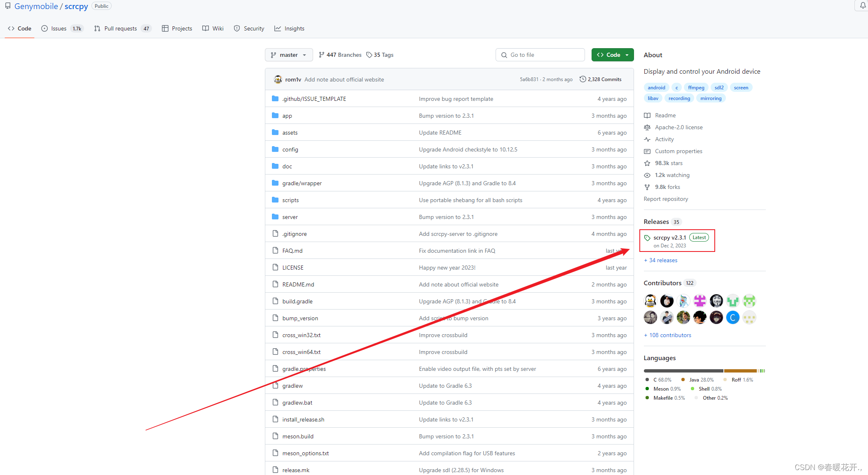Click the ffmpeg topic tag
The height and width of the screenshot is (475, 868).
click(x=696, y=87)
